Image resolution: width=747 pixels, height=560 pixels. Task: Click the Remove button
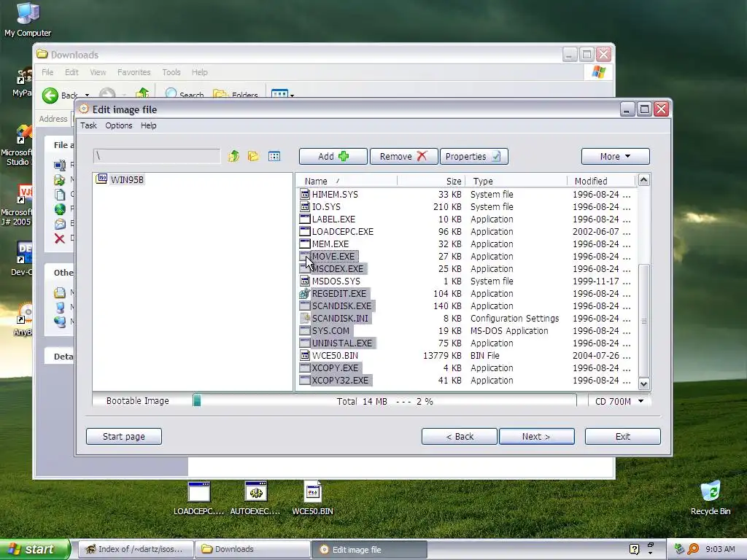(x=403, y=156)
